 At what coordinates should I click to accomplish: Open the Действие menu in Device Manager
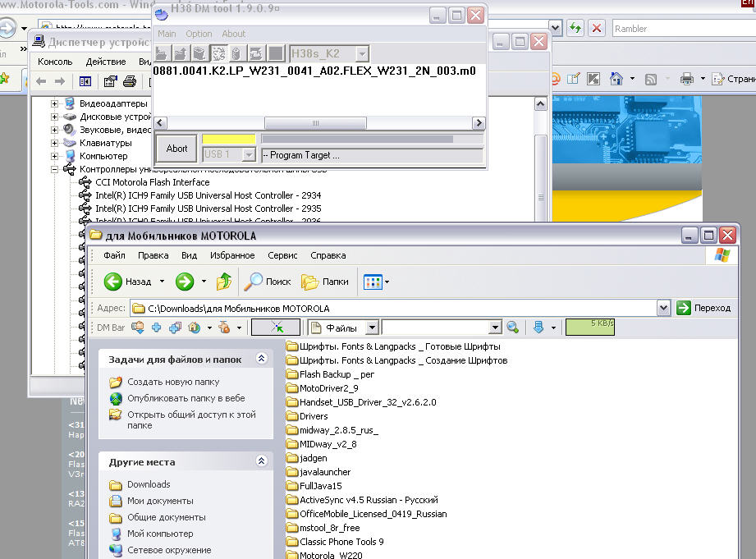tap(106, 62)
